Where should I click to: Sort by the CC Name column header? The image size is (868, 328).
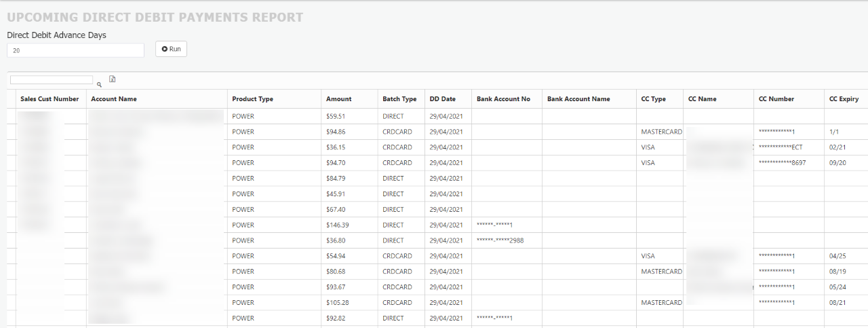(x=702, y=99)
